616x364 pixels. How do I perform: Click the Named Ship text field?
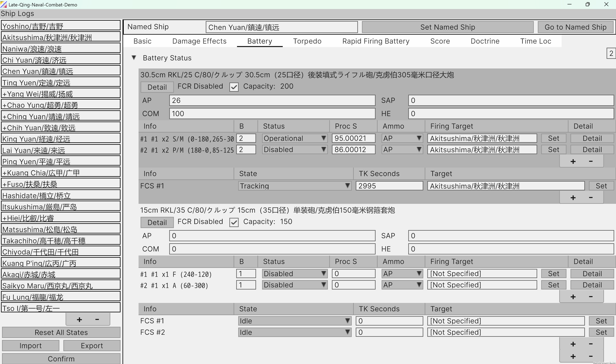[282, 27]
